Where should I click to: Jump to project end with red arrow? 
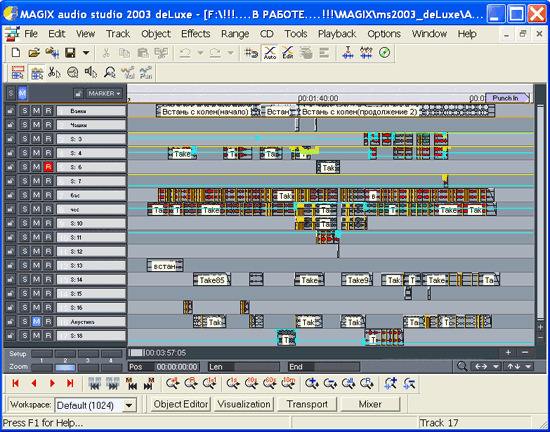70,383
